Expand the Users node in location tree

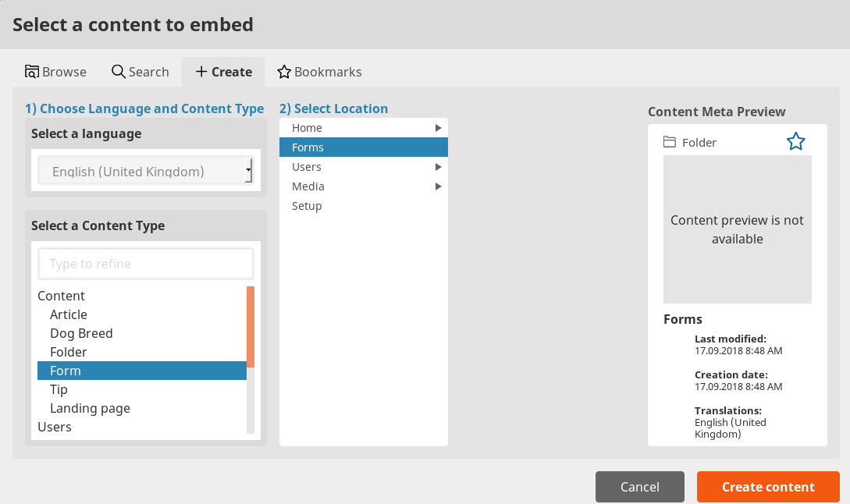coord(438,166)
